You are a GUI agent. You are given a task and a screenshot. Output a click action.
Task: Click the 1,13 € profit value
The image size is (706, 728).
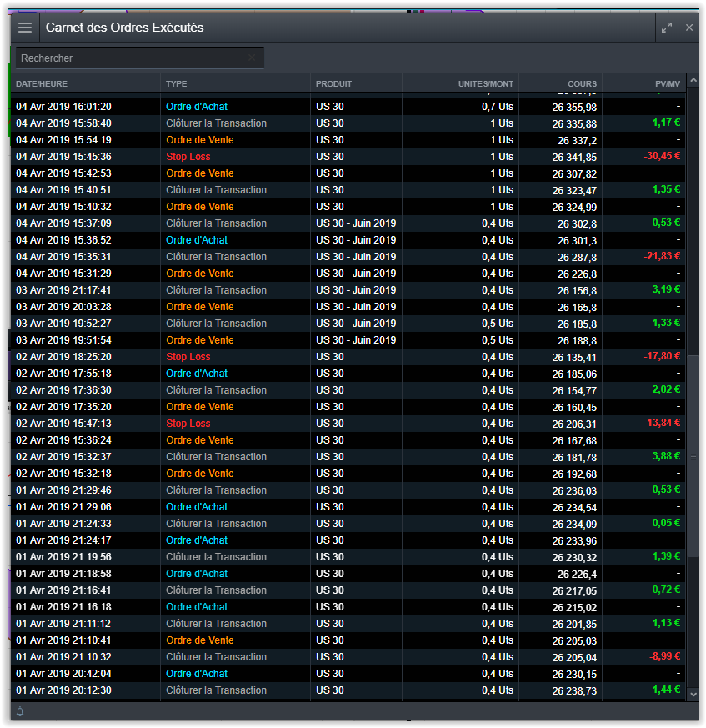point(666,623)
